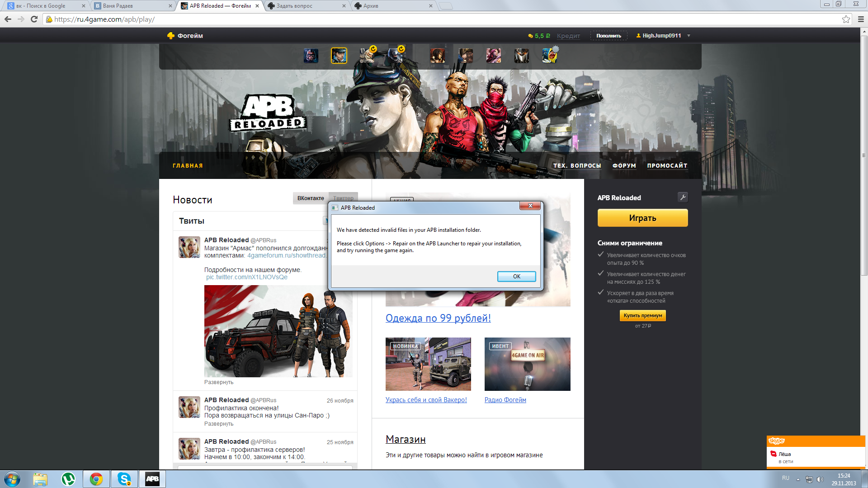Click the Фогейм logo in header
868x488 pixels.
point(185,36)
